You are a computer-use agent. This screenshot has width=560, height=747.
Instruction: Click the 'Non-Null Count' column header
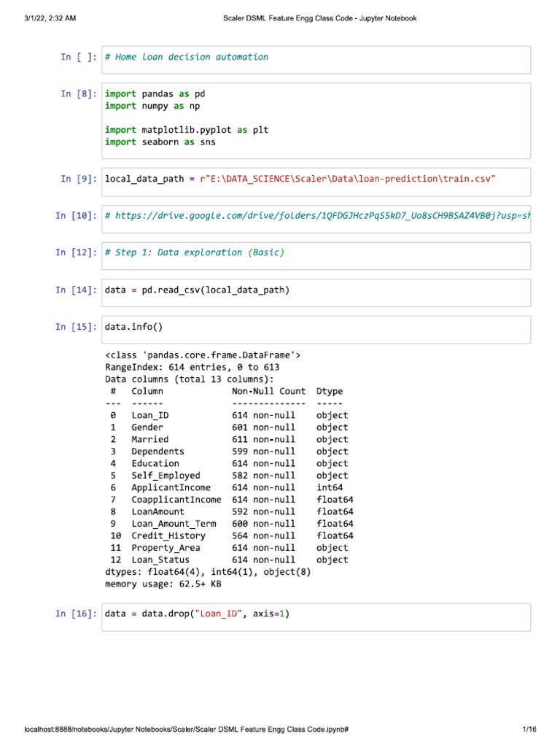coord(268,391)
